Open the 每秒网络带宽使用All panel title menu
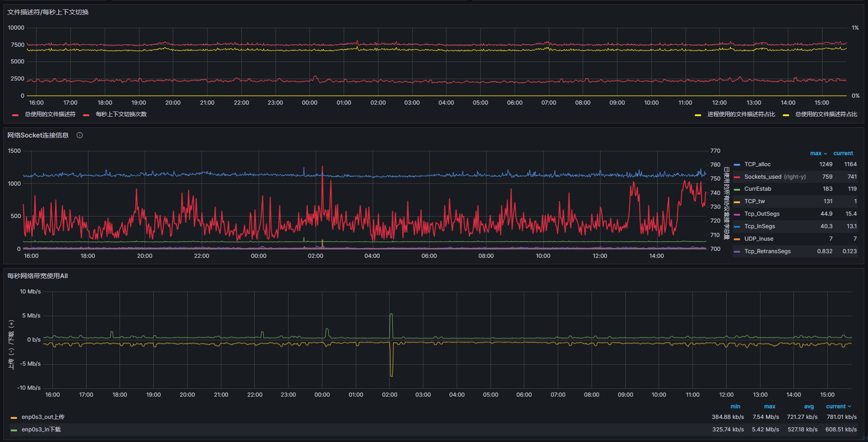The image size is (868, 442). (x=38, y=276)
